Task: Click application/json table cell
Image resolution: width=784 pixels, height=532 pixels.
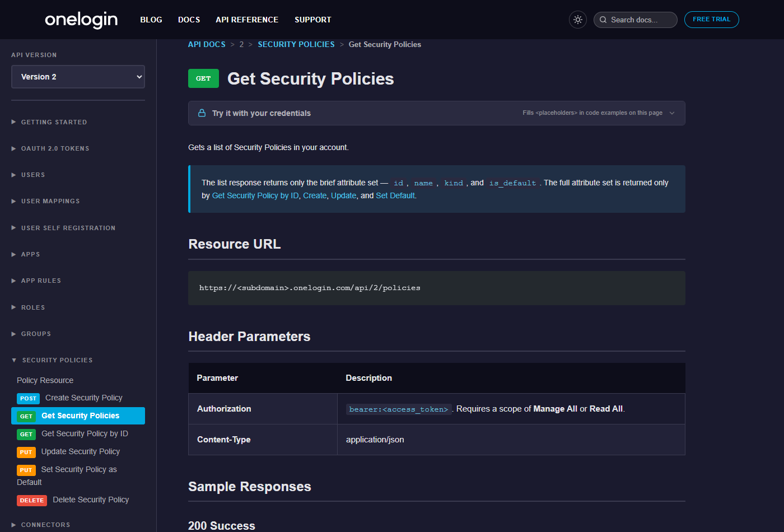Action: tap(511, 440)
